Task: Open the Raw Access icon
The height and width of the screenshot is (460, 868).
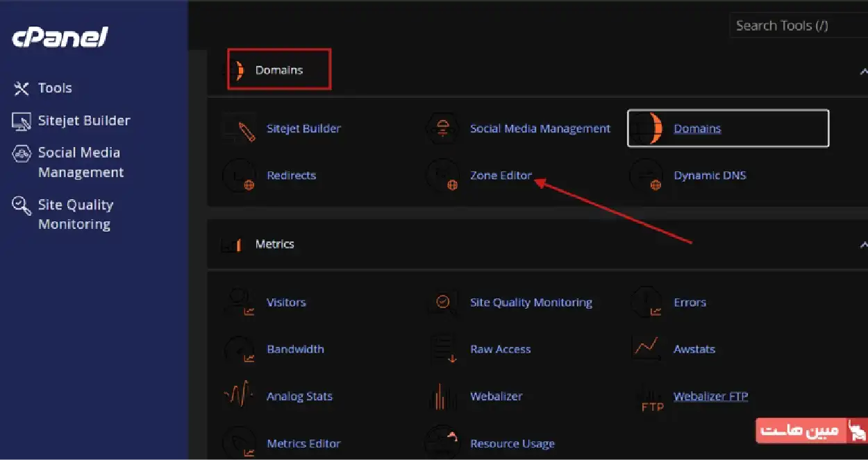Action: pos(442,350)
